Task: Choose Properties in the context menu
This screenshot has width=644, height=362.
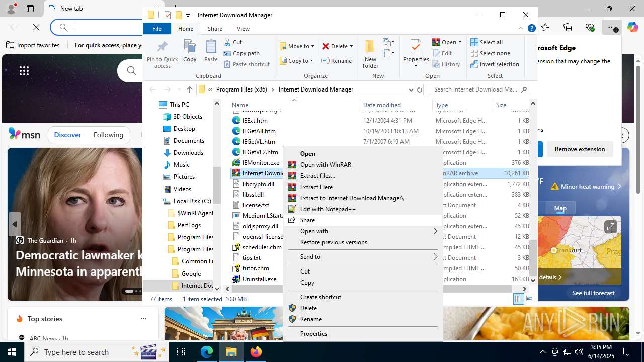Action: coord(362,334)
